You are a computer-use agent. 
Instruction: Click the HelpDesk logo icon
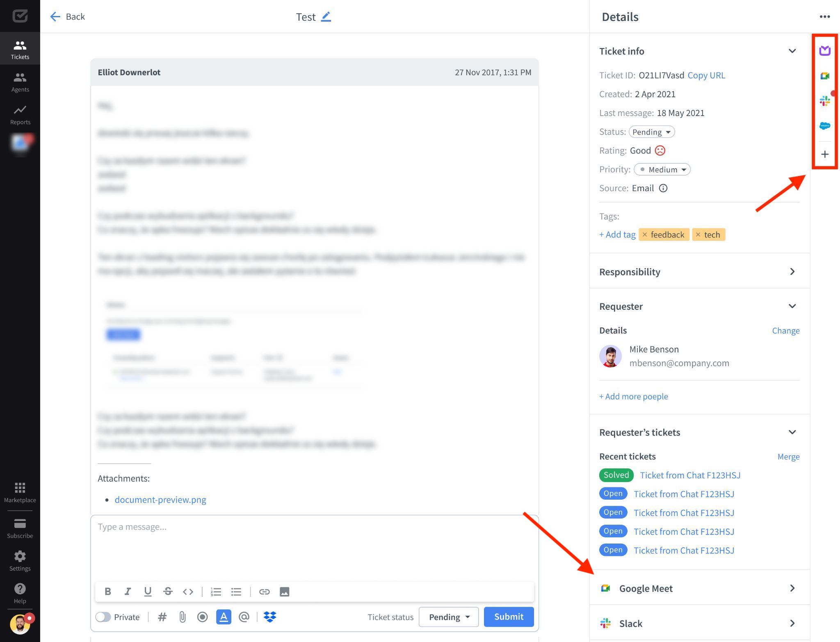point(20,16)
